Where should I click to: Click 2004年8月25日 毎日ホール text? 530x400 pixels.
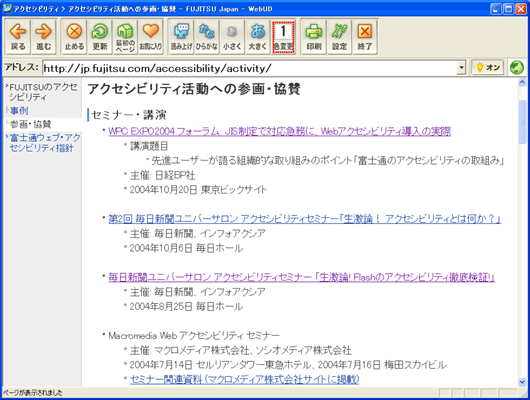186,307
